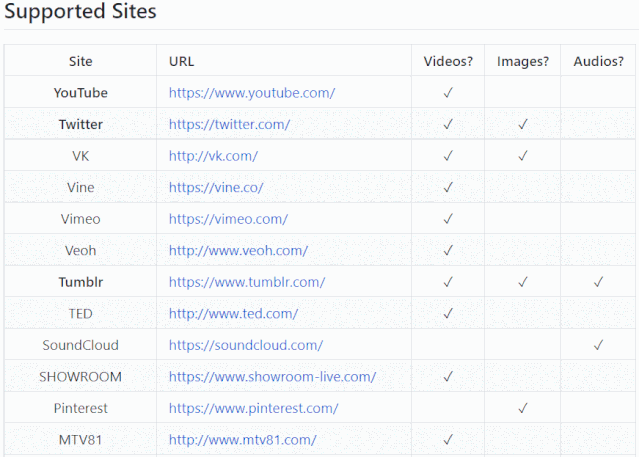This screenshot has width=639, height=457.
Task: Open the vine.co link
Action: [216, 188]
